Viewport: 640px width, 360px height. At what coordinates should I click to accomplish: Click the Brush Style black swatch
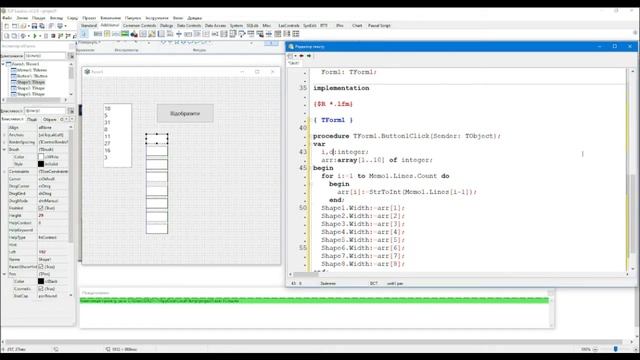pos(41,164)
